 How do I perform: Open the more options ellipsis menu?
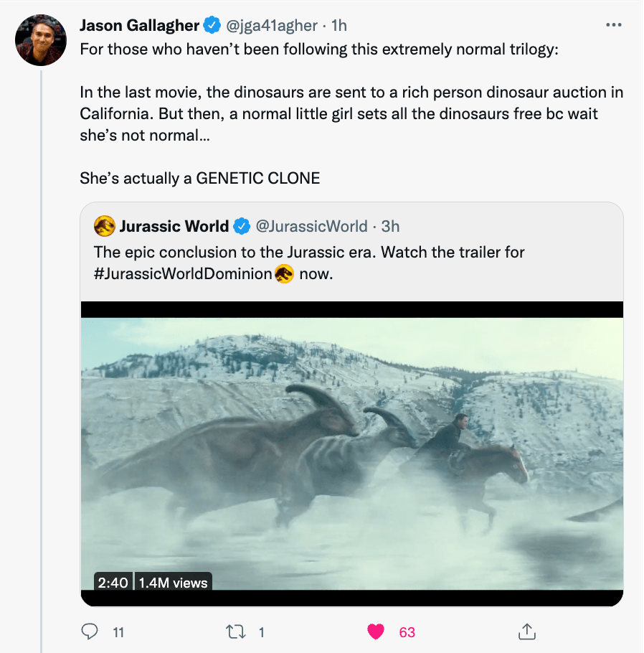pos(613,25)
